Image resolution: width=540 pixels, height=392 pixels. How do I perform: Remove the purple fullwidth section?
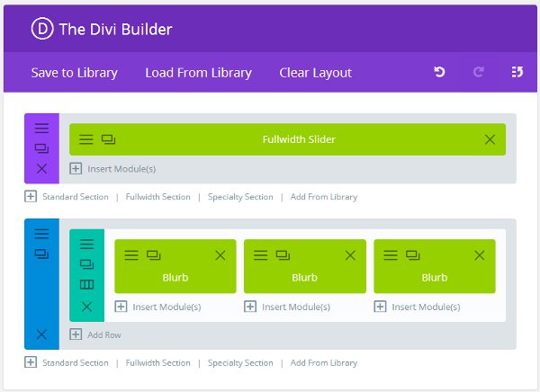pos(41,168)
